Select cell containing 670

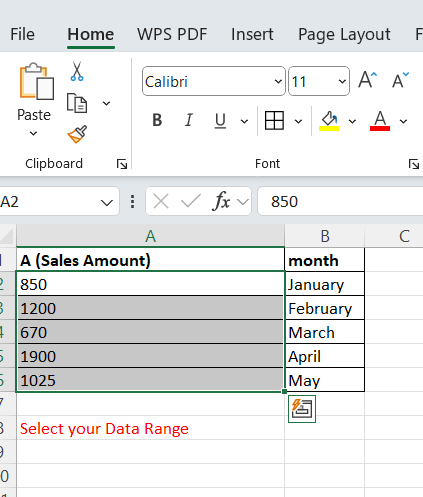(150, 332)
